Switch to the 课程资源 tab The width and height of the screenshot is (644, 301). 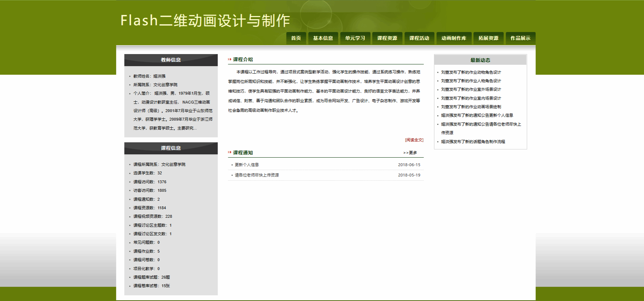click(387, 38)
